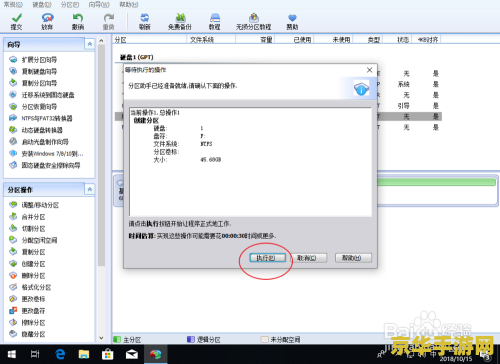500x364 pixels.
Task: Click the 帮助 button in pending operations dialog
Action: [353, 258]
